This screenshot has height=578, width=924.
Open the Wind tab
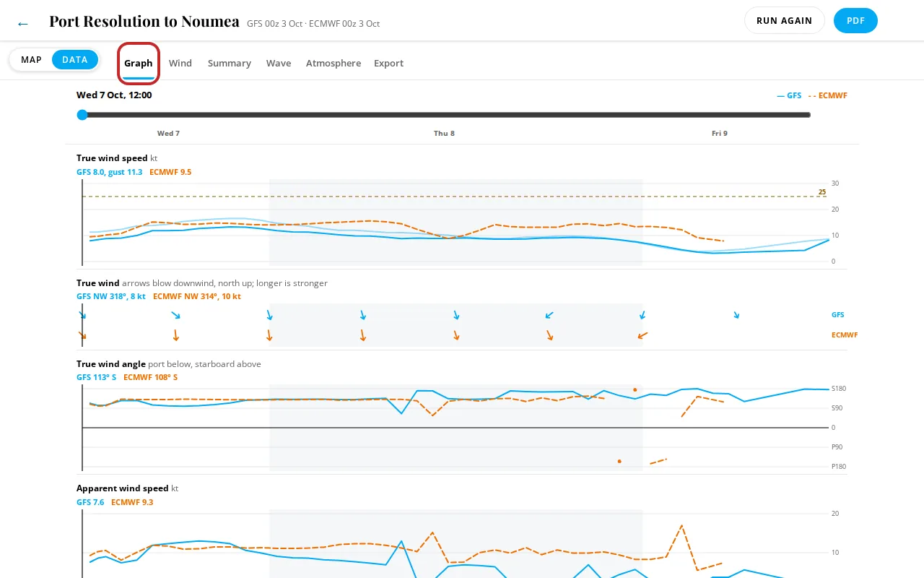pos(180,64)
